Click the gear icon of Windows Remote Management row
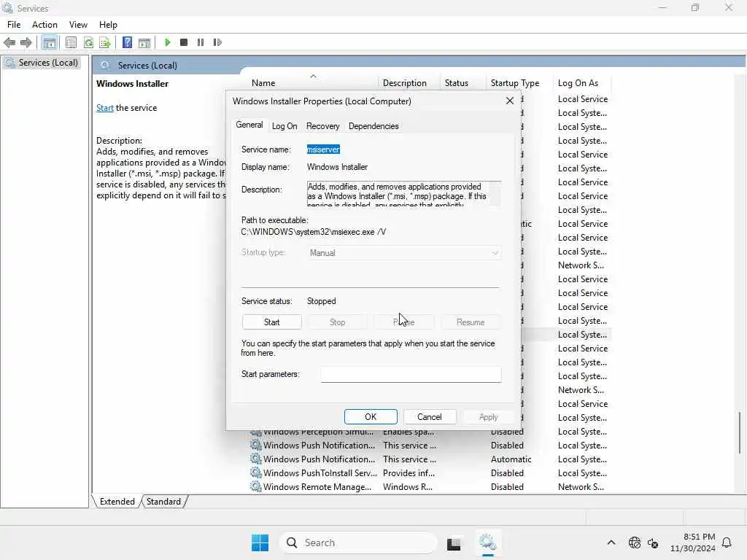The height and width of the screenshot is (560, 747). coord(256,486)
